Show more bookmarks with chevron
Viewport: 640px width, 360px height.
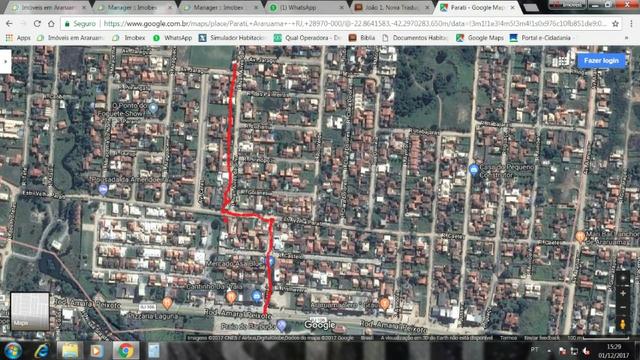[x=627, y=38]
